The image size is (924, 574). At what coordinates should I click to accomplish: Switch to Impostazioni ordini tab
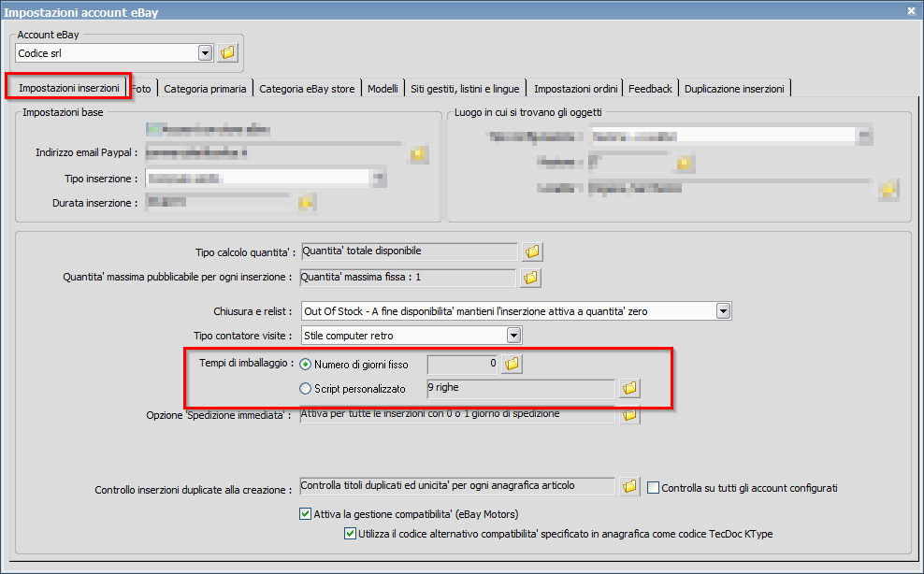click(576, 89)
